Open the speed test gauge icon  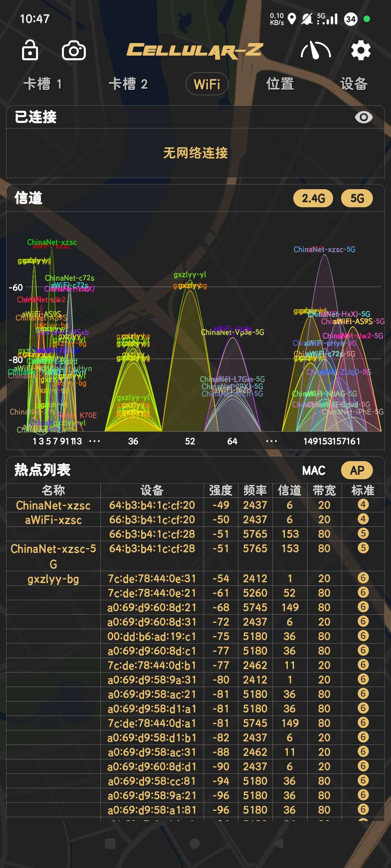pyautogui.click(x=316, y=50)
